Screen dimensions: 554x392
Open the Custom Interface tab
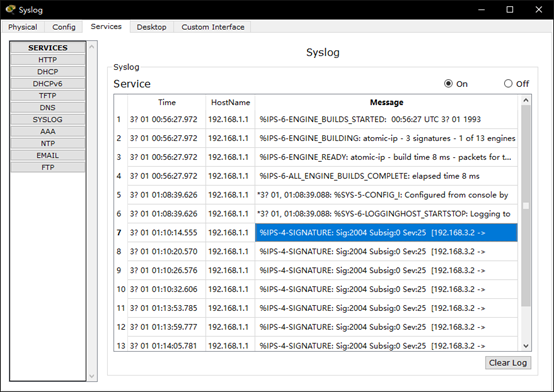tap(213, 27)
